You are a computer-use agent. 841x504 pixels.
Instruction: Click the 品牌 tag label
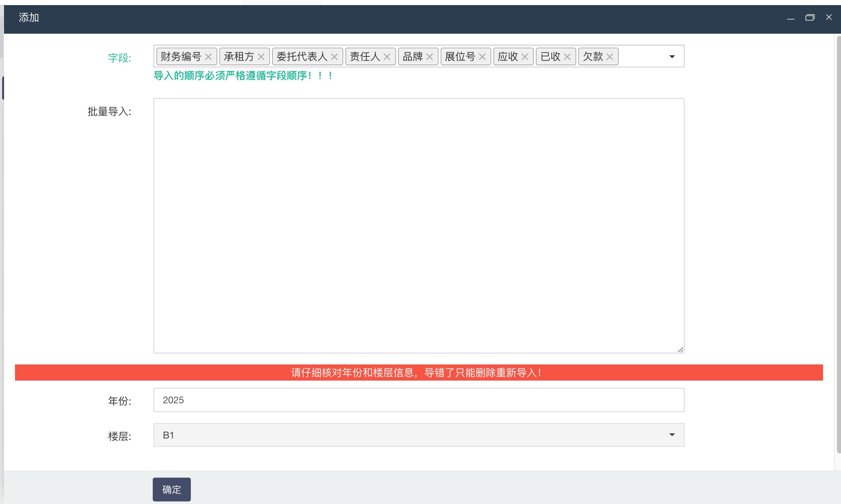pos(412,57)
